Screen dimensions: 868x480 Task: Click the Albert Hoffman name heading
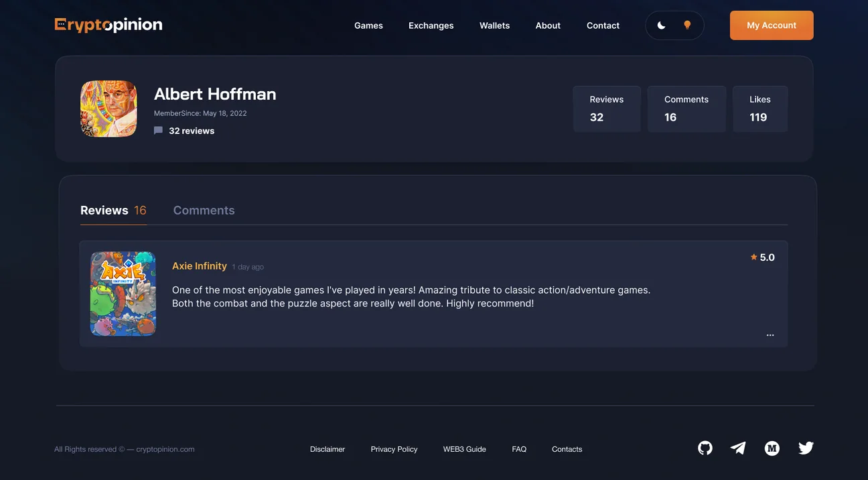pyautogui.click(x=215, y=94)
